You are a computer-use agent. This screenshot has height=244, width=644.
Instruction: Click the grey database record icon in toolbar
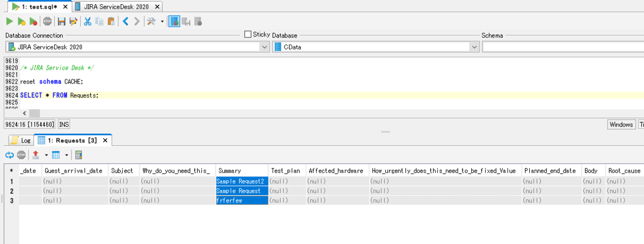click(x=198, y=21)
